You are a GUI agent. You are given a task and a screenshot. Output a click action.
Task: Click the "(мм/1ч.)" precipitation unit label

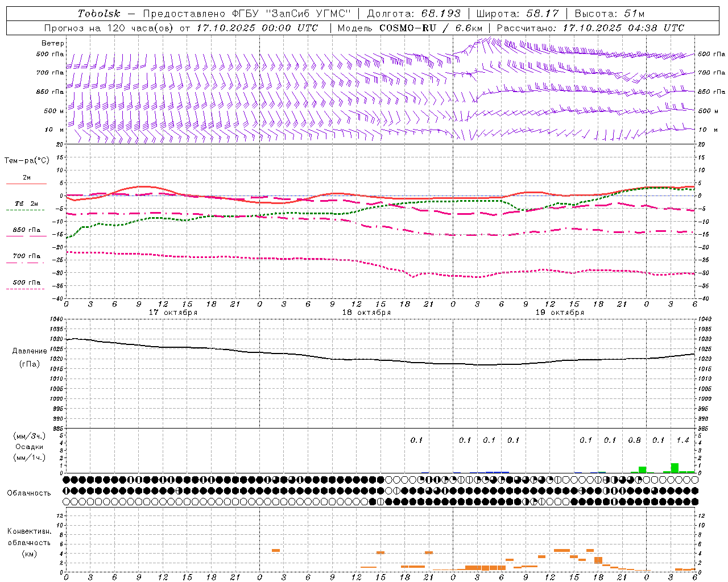point(30,458)
